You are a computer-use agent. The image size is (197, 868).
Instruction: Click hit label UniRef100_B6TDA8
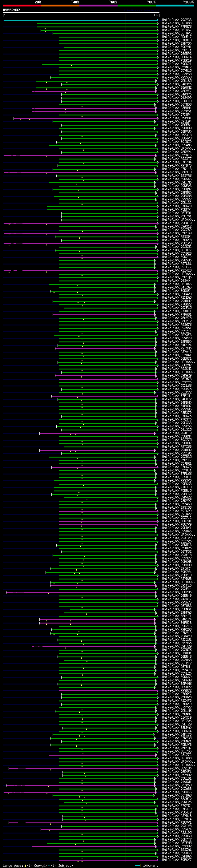[x=177, y=795]
